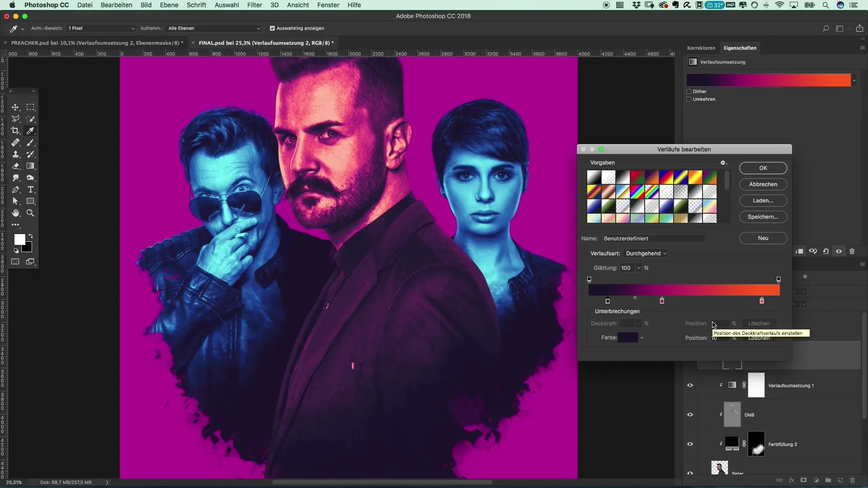Select the Healing Brush tool
The width and height of the screenshot is (868, 488).
click(15, 142)
